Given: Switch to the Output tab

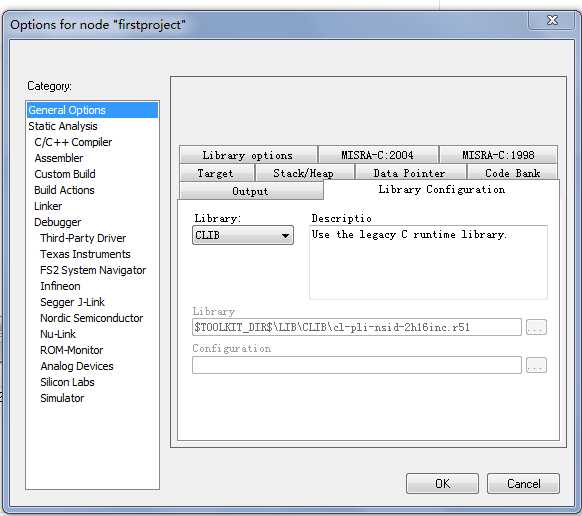Looking at the screenshot, I should click(x=251, y=191).
